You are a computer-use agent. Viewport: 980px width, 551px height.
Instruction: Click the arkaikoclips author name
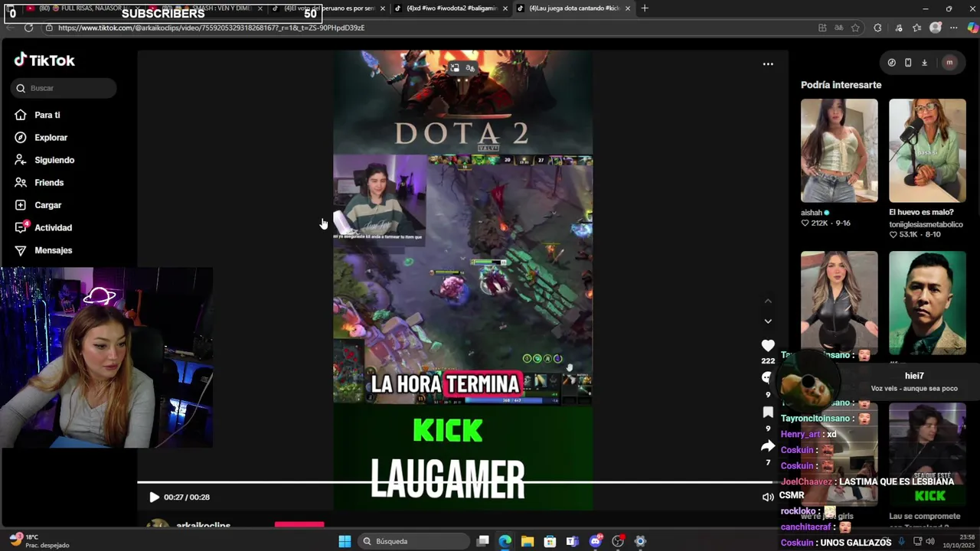(203, 526)
